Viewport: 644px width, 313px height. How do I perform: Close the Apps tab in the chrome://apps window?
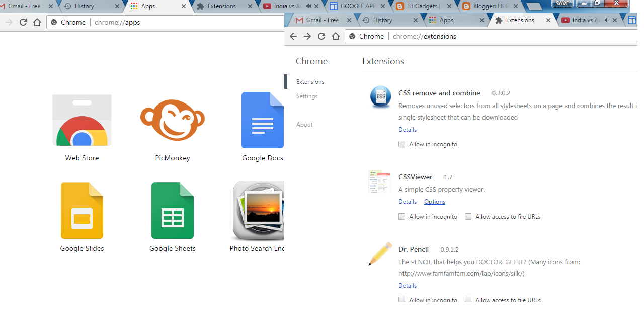point(183,6)
